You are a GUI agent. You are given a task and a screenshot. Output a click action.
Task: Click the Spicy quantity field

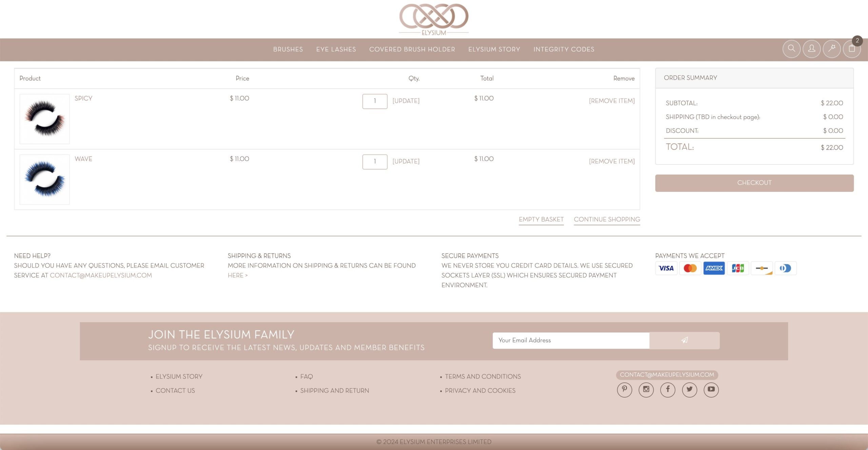pos(375,101)
